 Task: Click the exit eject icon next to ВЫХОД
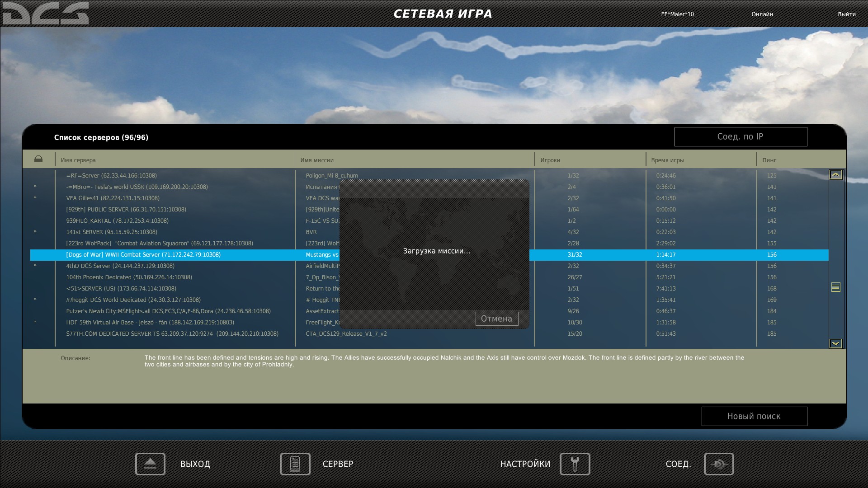150,464
